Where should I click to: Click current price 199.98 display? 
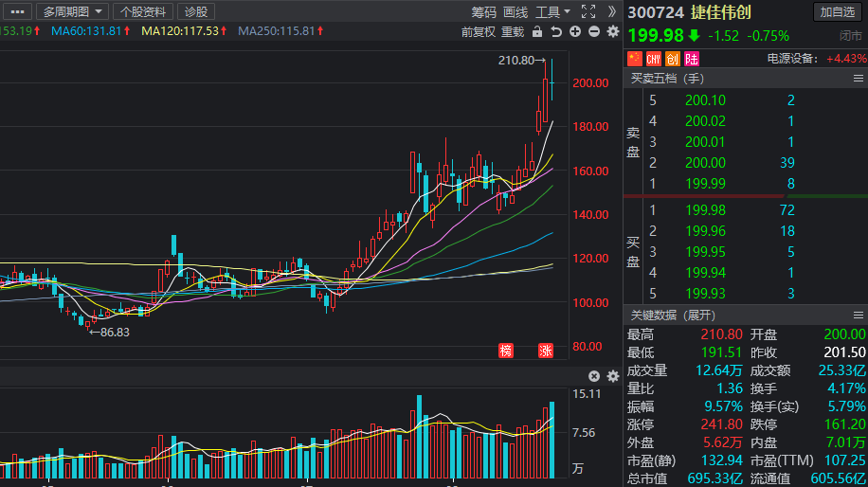pos(656,35)
